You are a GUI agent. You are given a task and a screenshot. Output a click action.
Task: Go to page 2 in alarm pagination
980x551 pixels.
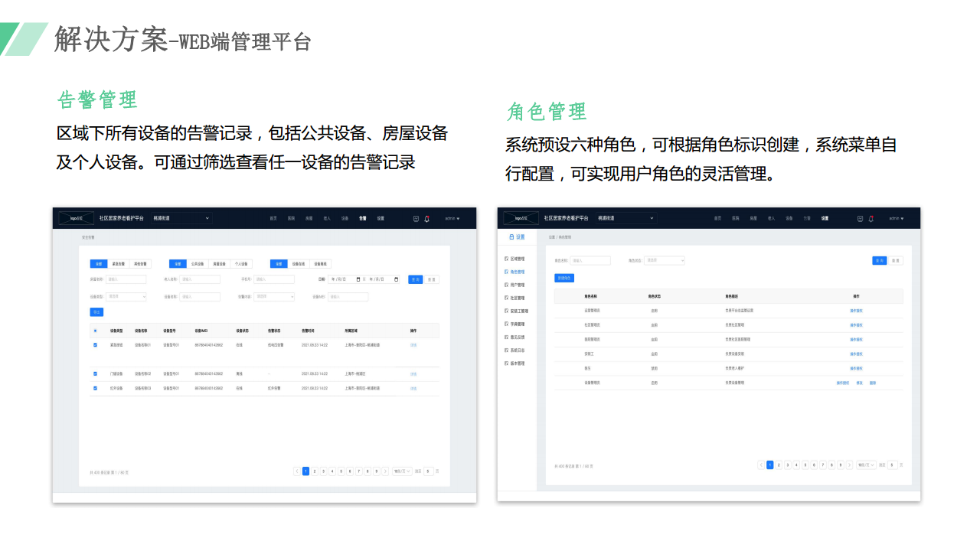315,471
